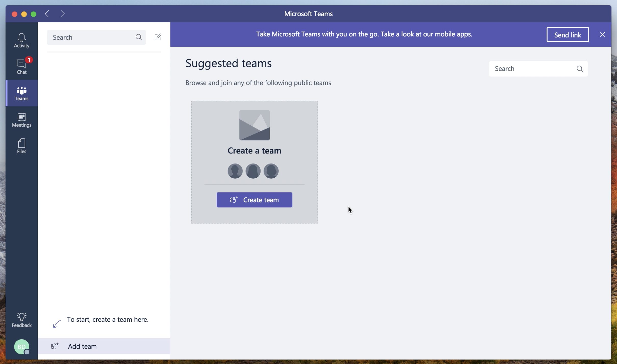Focus the Suggested teams Search field
Viewport: 617px width, 364px height.
533,69
